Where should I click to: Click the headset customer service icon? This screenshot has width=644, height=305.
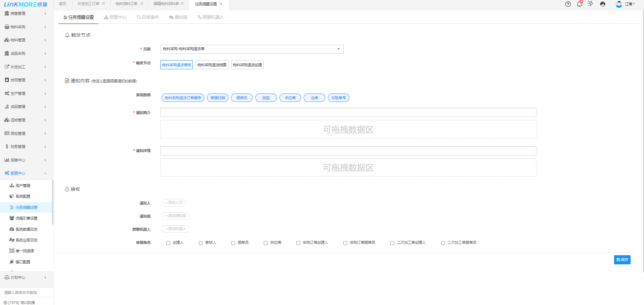[603, 4]
